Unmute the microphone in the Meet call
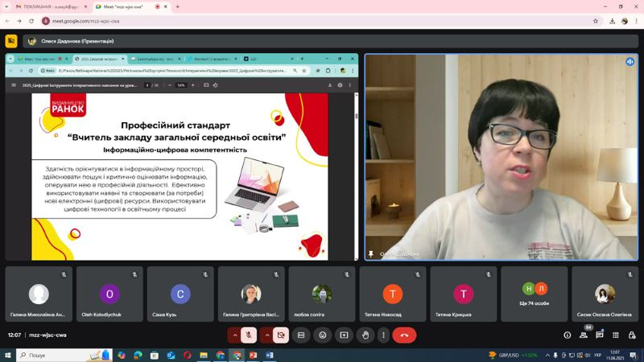Viewport: 644px width, 362px height. click(249, 335)
